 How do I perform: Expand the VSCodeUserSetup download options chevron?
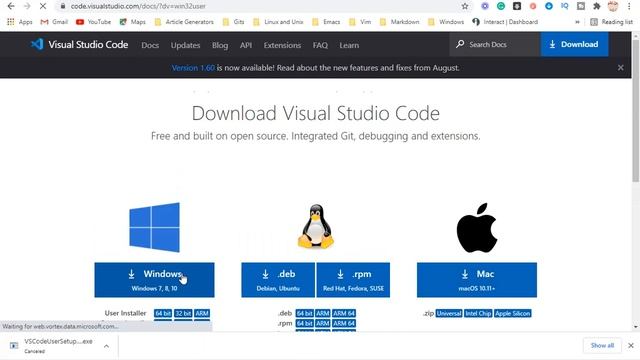click(x=107, y=346)
